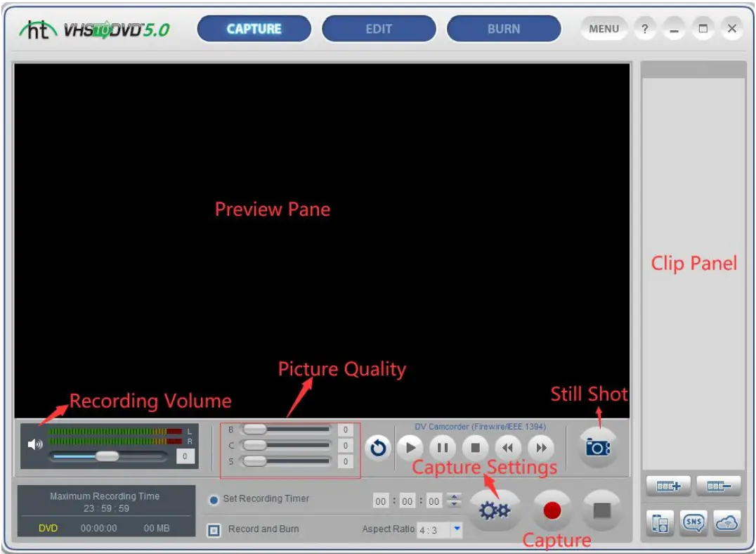The image size is (756, 554).
Task: Stop the DV camcorder playback
Action: (x=476, y=448)
